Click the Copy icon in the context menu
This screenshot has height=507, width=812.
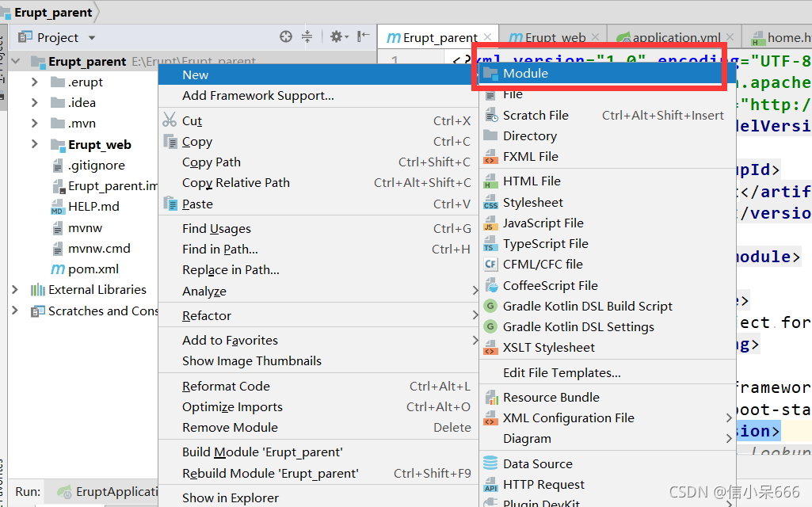pos(170,141)
